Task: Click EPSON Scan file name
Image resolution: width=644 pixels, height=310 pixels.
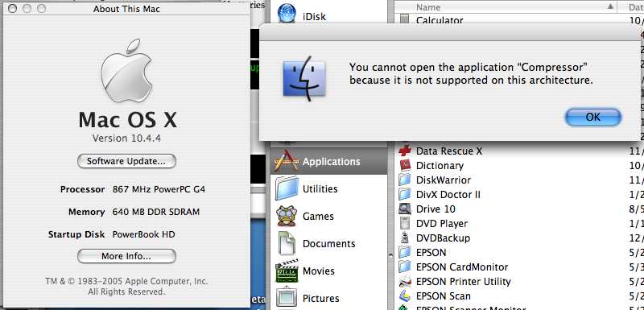Action: (444, 296)
